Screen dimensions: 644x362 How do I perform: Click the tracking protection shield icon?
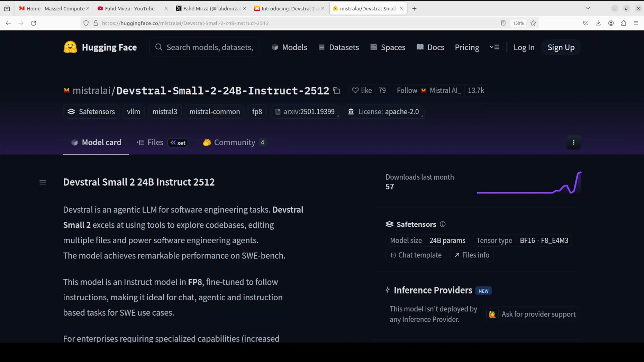(86, 23)
